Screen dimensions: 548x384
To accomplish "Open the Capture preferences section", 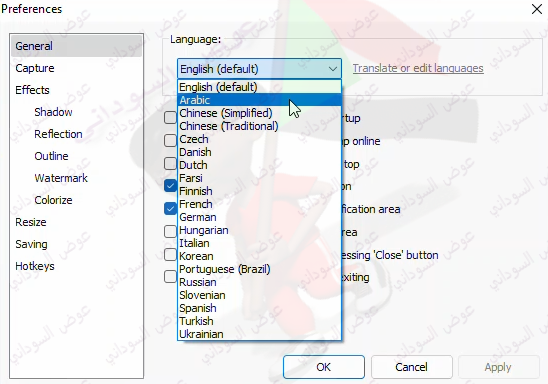I will pos(35,68).
